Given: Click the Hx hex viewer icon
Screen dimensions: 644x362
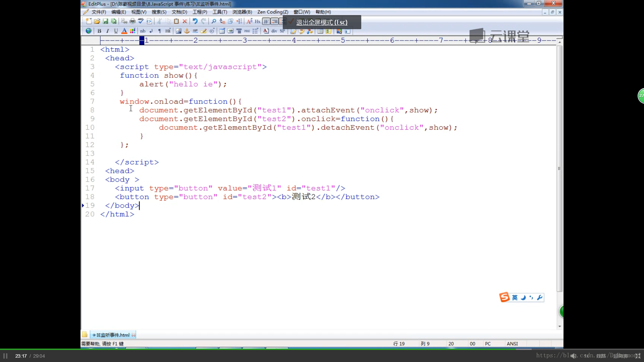Looking at the screenshot, I should coord(258,21).
